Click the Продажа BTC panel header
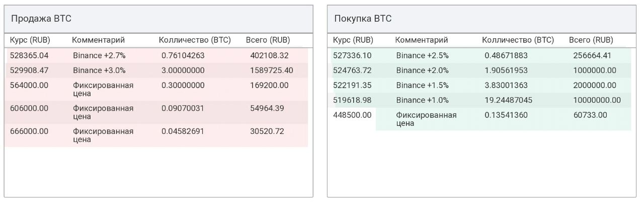The image size is (644, 203). 158,19
